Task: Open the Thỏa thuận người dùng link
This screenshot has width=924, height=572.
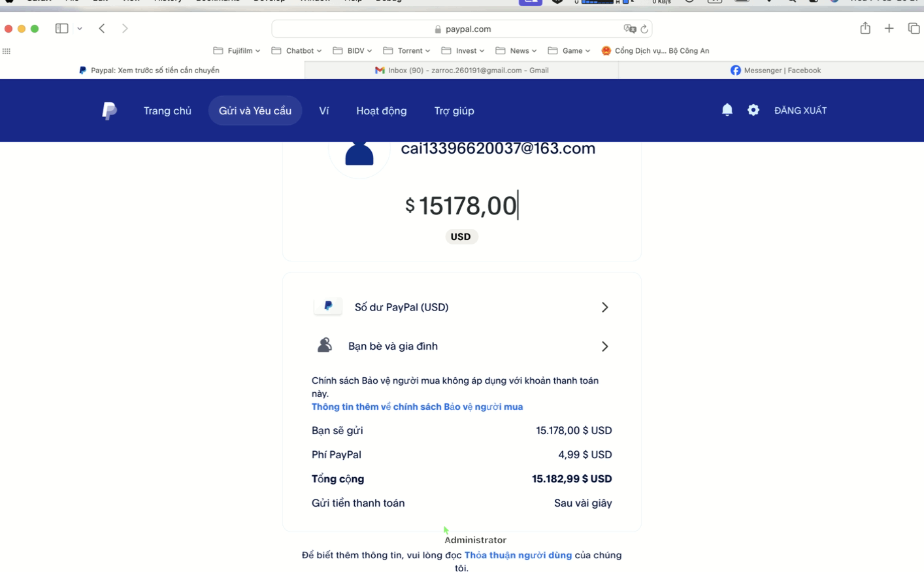Action: point(518,555)
